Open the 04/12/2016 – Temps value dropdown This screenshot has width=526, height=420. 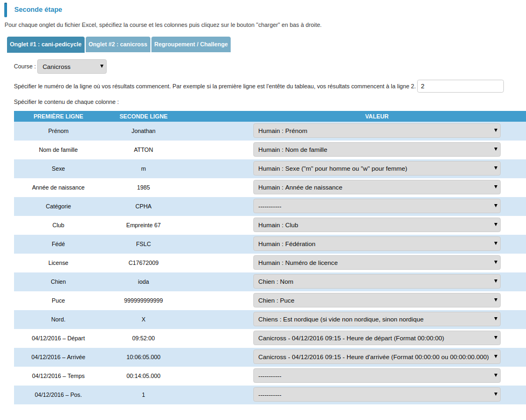[377, 376]
